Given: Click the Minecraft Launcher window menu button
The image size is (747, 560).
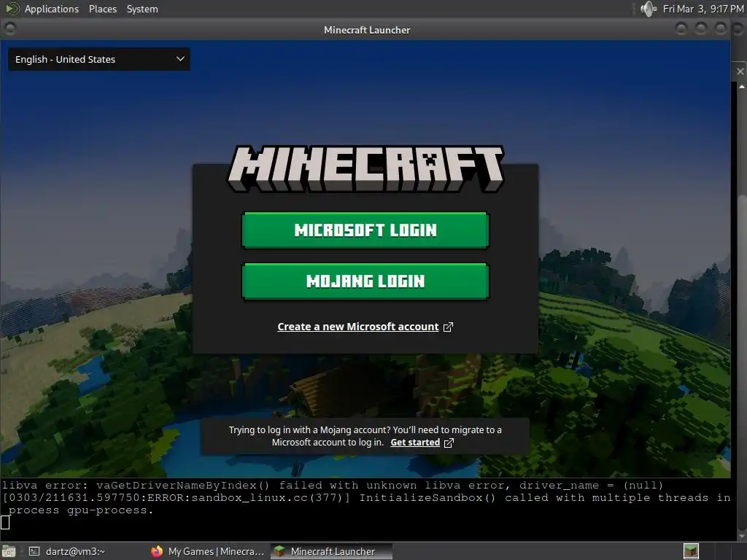Looking at the screenshot, I should (x=9, y=29).
